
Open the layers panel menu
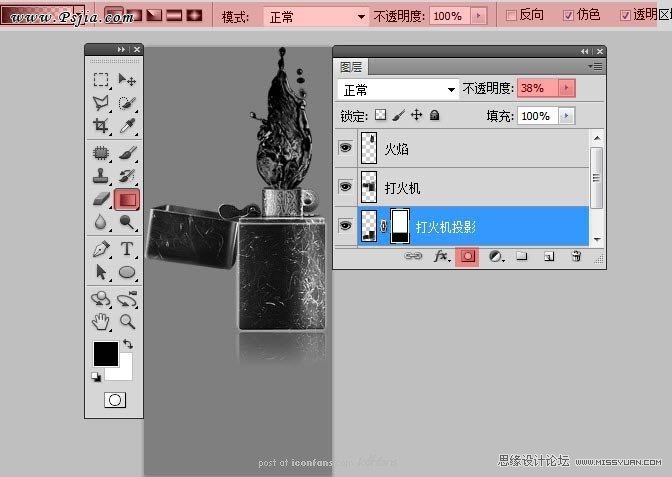coord(595,66)
